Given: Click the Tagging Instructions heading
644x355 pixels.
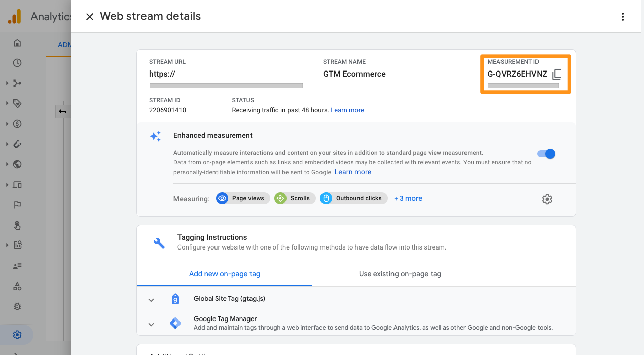Looking at the screenshot, I should (x=212, y=237).
